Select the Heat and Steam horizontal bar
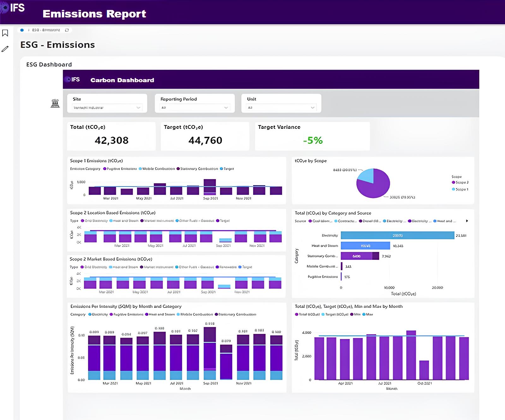 365,246
